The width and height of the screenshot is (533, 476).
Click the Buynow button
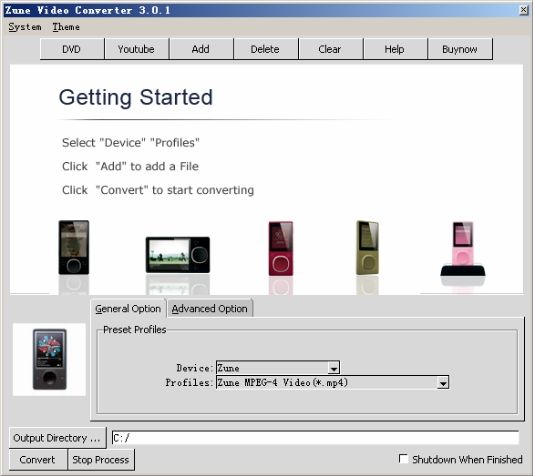pos(460,49)
